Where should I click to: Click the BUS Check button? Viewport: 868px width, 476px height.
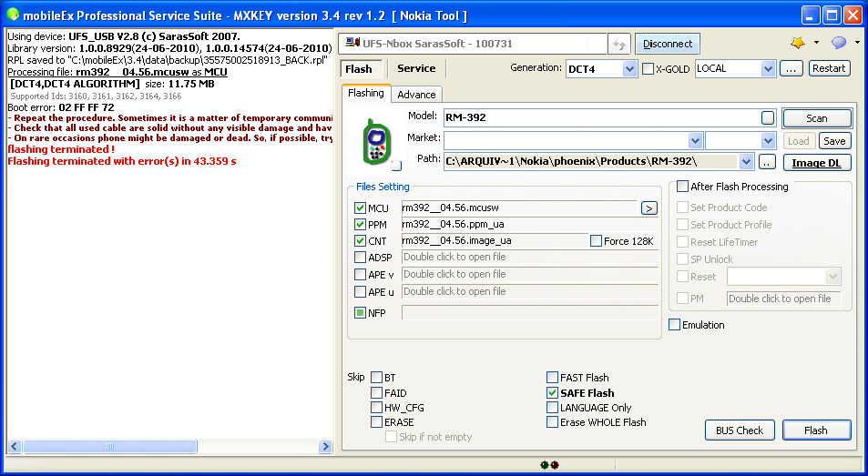739,430
